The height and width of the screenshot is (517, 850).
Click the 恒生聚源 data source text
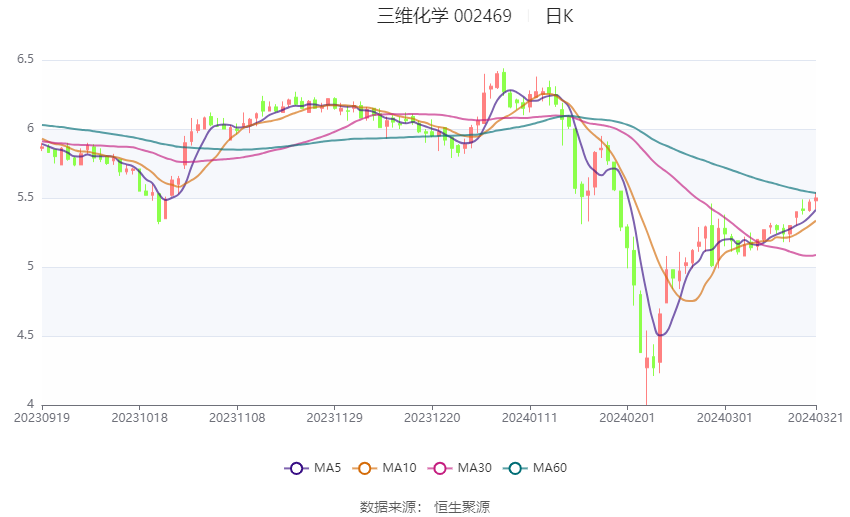click(x=462, y=507)
